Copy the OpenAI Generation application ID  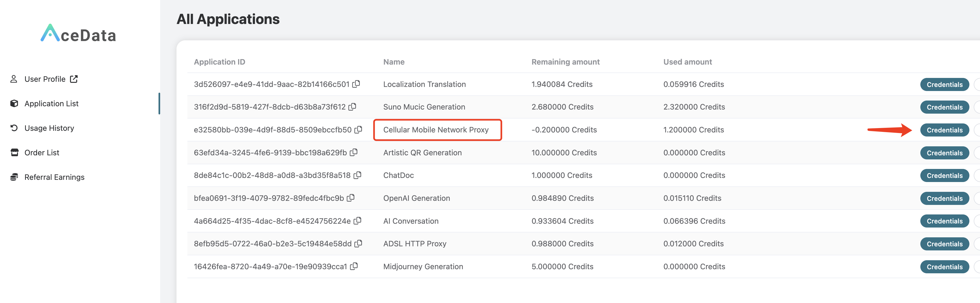pos(350,198)
